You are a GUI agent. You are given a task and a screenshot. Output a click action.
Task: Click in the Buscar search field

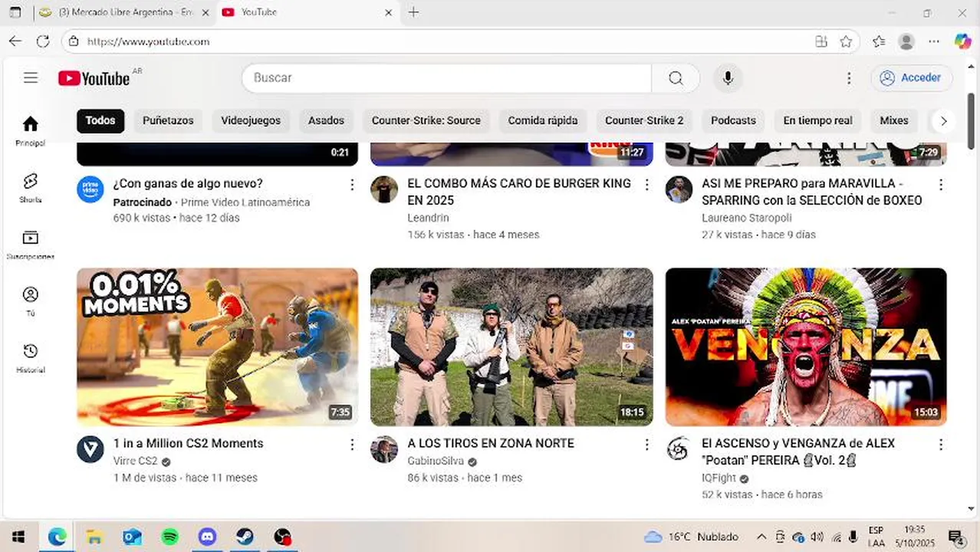click(446, 78)
